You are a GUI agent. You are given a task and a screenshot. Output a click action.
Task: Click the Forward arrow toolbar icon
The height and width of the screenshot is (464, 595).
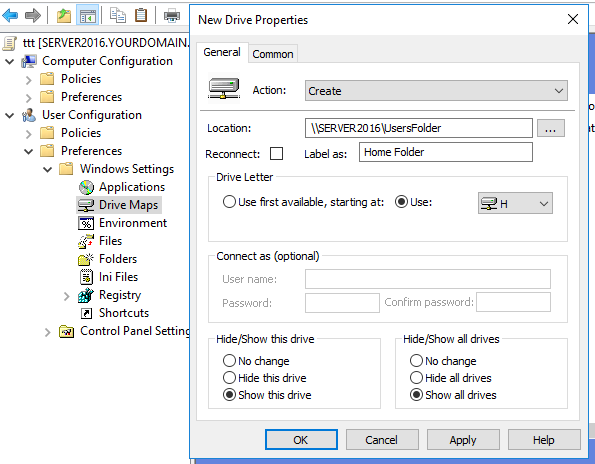click(33, 16)
